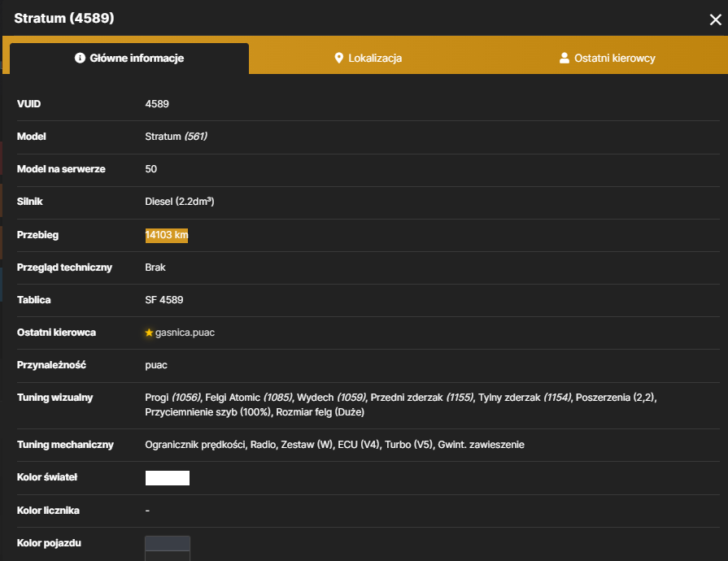Click the Kolor licznika row label

point(48,511)
